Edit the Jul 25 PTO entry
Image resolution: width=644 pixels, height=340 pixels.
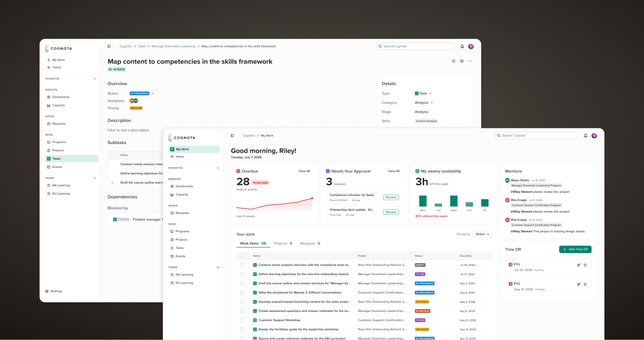(x=579, y=265)
